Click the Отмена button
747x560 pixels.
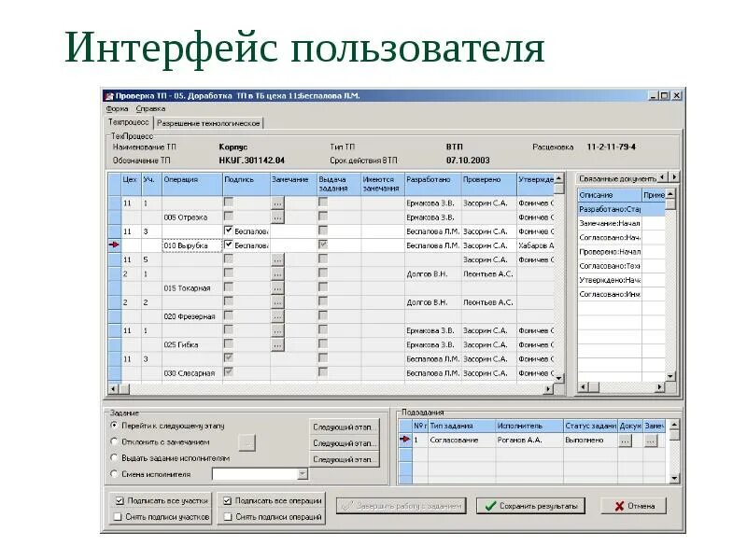click(633, 506)
